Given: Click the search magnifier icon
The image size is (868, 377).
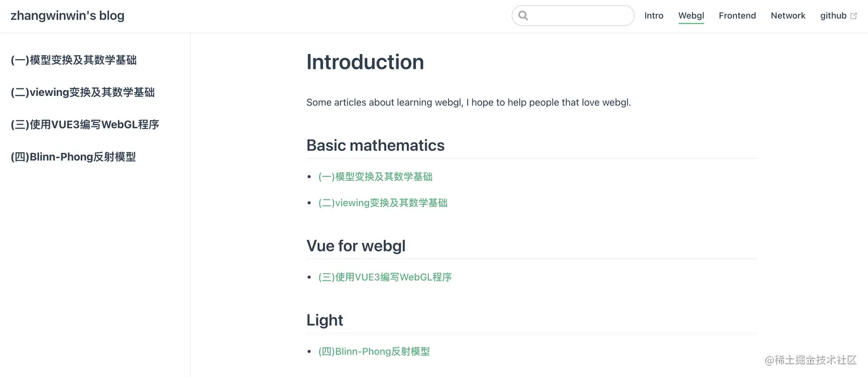Looking at the screenshot, I should (x=523, y=15).
